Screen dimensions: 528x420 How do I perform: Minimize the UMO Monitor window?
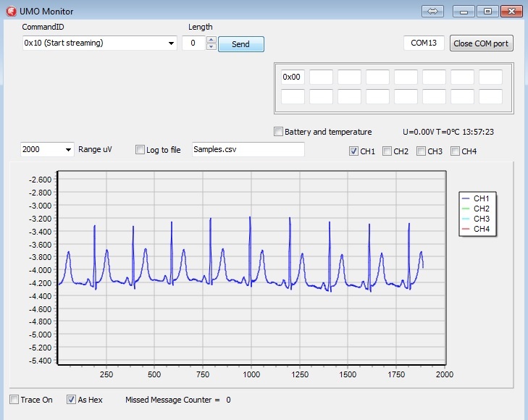click(x=464, y=12)
